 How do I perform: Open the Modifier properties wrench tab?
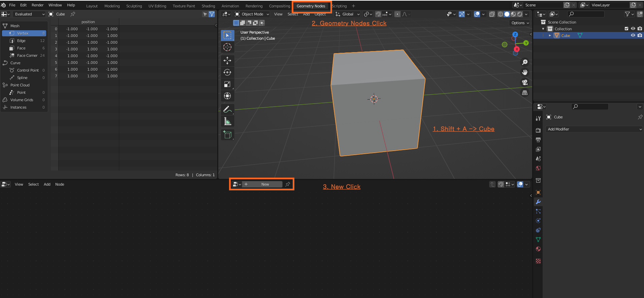538,202
